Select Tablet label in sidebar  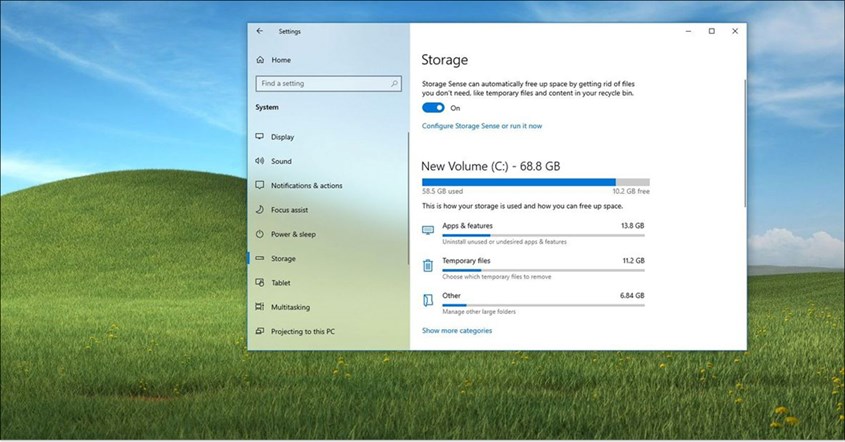[x=281, y=283]
